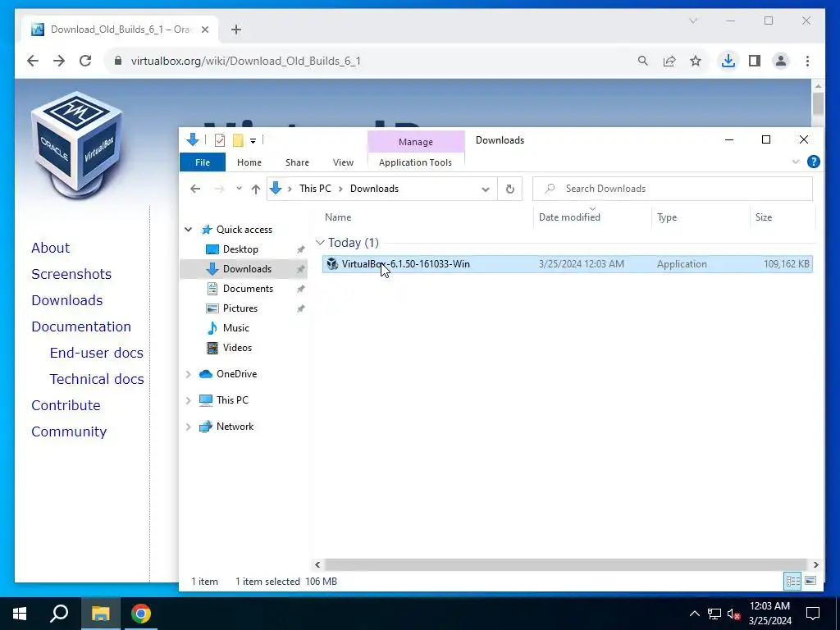Click the Chrome share page icon
The image size is (840, 630).
[x=669, y=61]
